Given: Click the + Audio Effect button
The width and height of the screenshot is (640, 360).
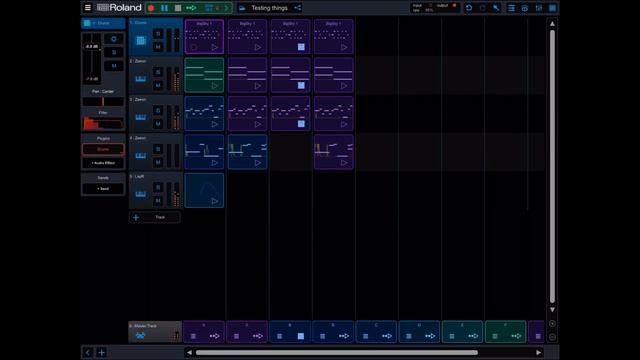Looking at the screenshot, I should coord(103,163).
